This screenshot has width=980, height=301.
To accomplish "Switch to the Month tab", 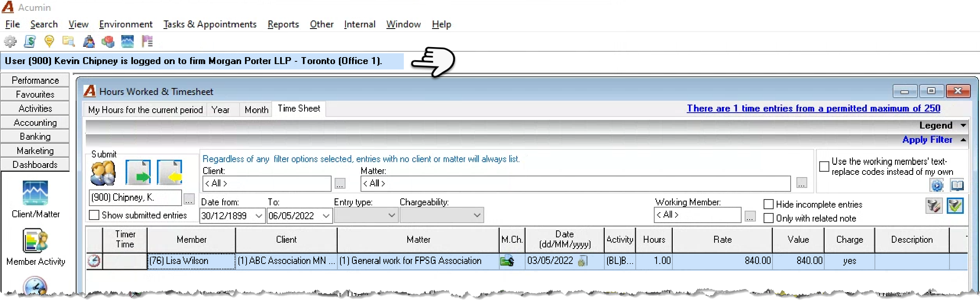I will (256, 110).
